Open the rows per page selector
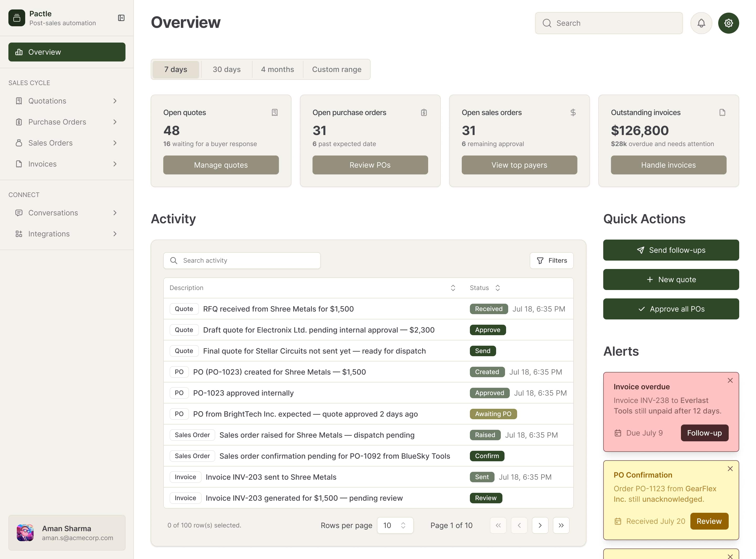756x559 pixels. 395,525
